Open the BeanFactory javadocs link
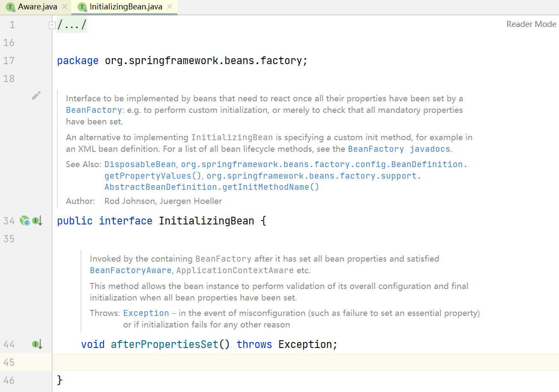The height and width of the screenshot is (392, 559). coord(400,149)
